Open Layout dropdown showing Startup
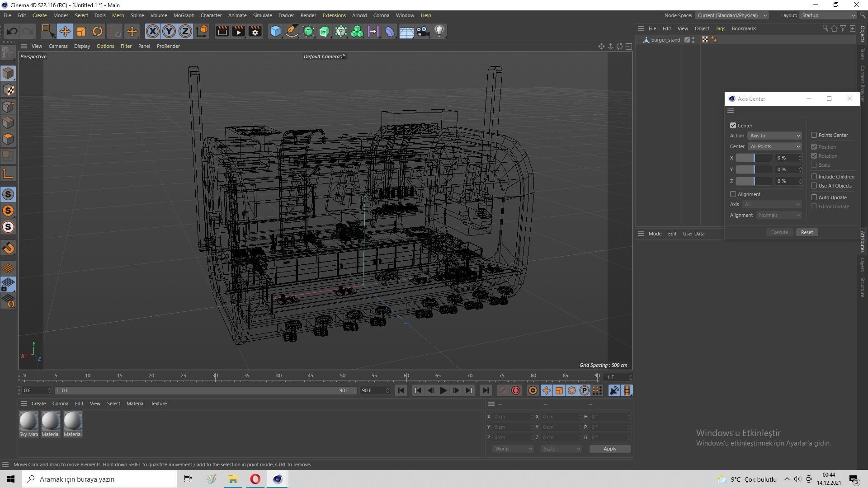The width and height of the screenshot is (868, 488). pos(828,15)
